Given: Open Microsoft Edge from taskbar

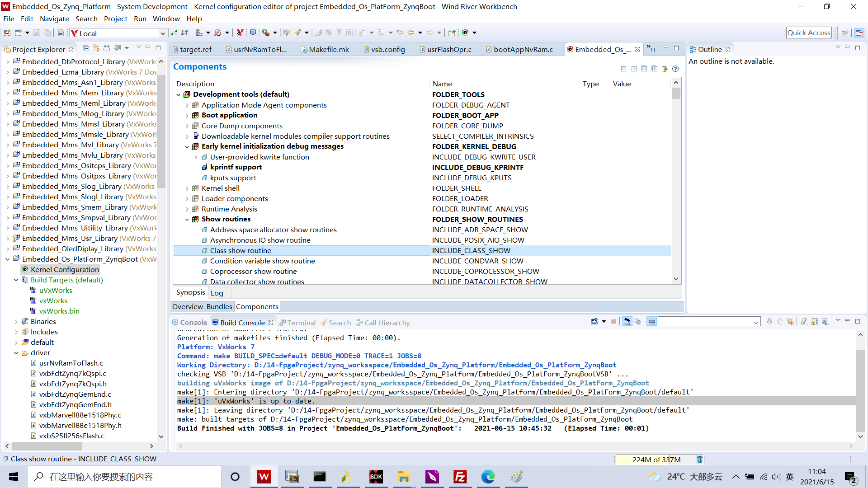Looking at the screenshot, I should click(488, 477).
